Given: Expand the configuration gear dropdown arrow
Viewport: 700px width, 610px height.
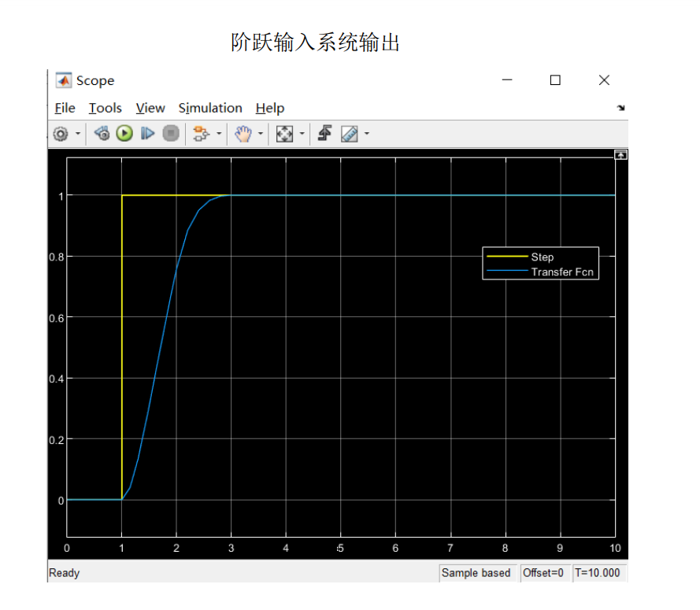Looking at the screenshot, I should point(78,134).
